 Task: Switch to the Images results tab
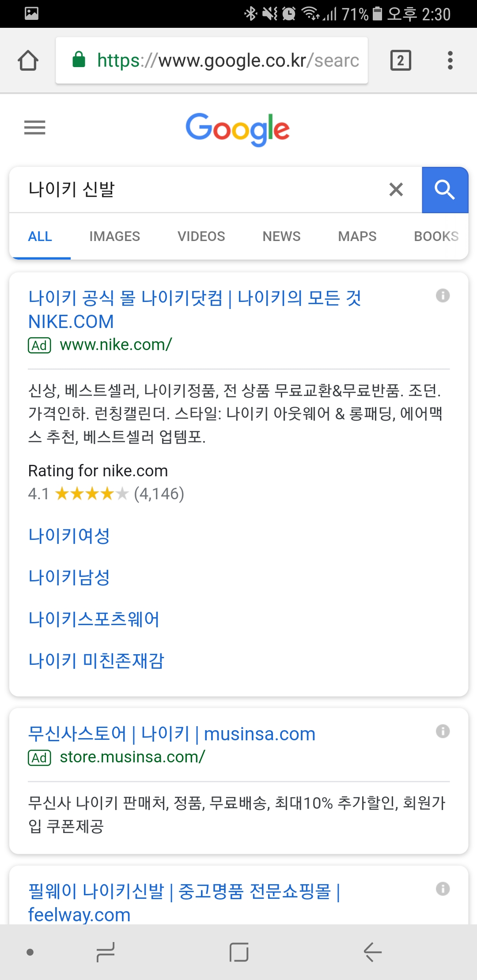click(x=114, y=237)
